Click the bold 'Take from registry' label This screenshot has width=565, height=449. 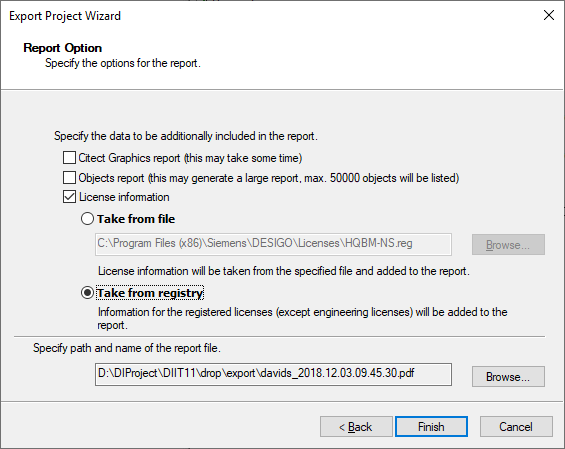tap(150, 293)
